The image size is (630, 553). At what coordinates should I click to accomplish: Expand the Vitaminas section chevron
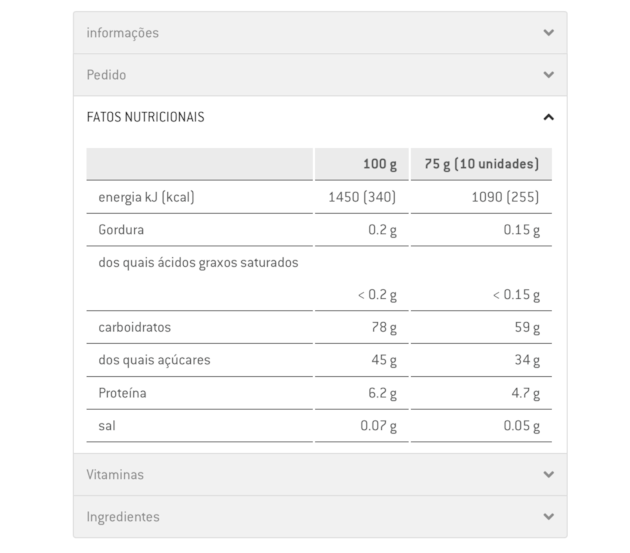pyautogui.click(x=548, y=474)
